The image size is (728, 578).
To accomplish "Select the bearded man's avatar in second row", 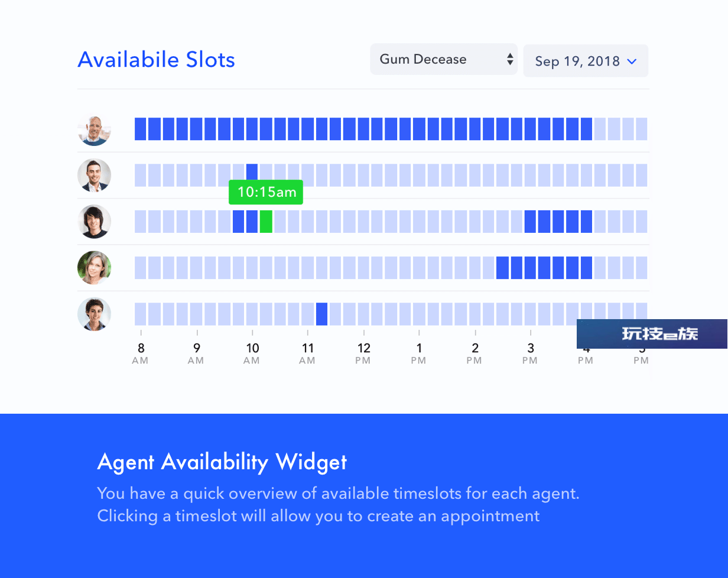I will coord(94,175).
